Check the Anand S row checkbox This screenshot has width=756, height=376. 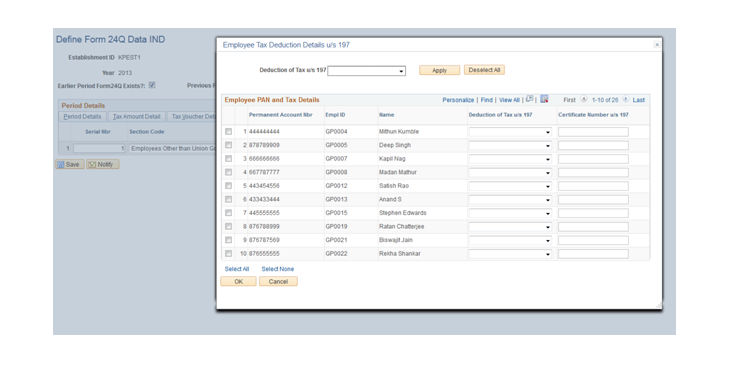tap(229, 199)
